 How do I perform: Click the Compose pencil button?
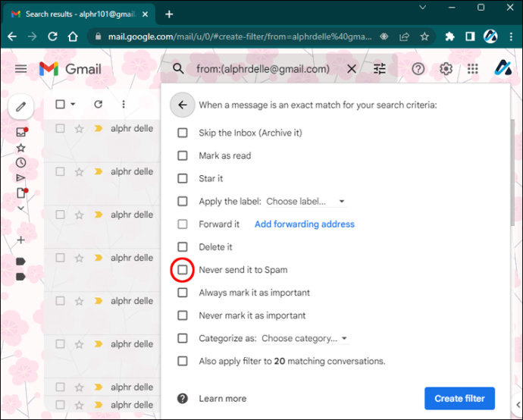click(x=20, y=107)
